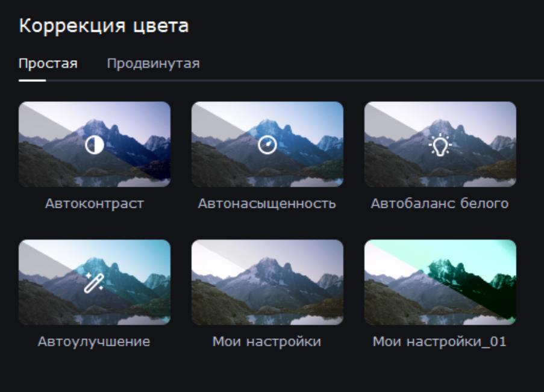Select the Простая tab
The width and height of the screenshot is (544, 392).
[x=48, y=63]
